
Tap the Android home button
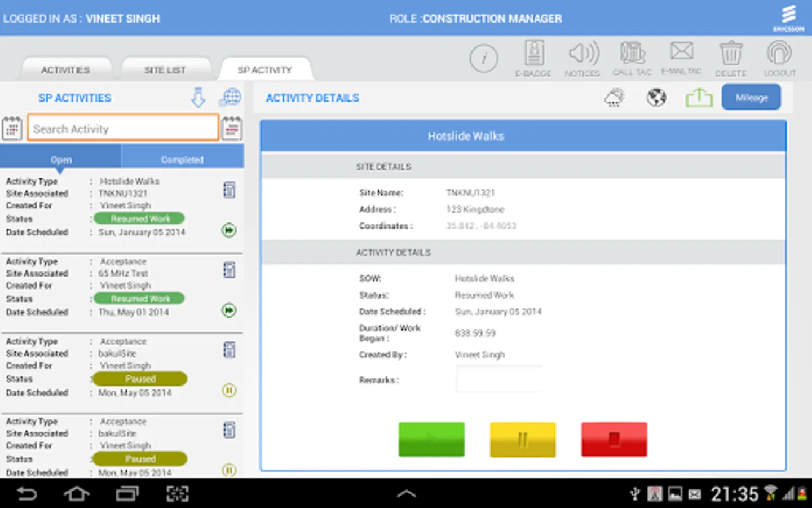77,494
